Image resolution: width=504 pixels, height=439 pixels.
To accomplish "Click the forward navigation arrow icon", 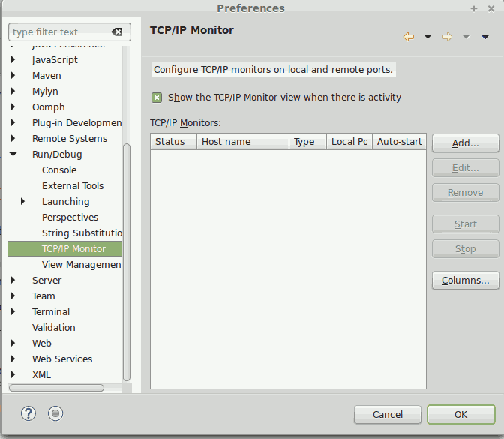I will (447, 37).
